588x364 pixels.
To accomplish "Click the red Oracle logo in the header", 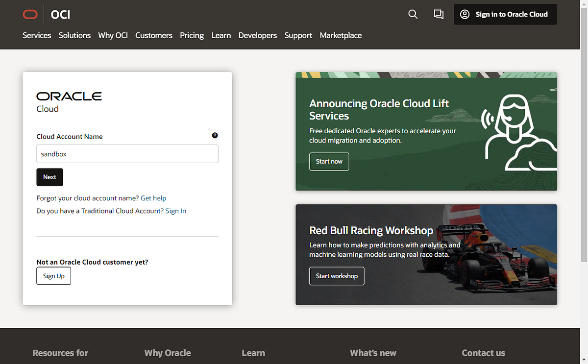I will [x=30, y=14].
